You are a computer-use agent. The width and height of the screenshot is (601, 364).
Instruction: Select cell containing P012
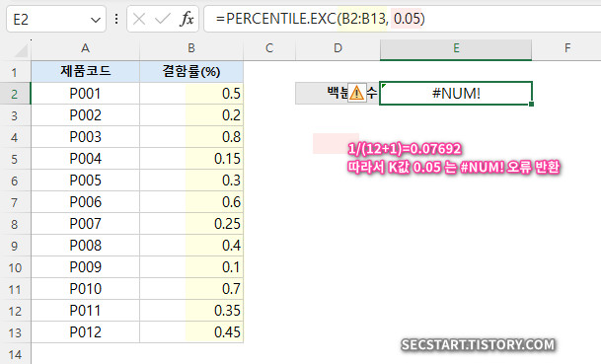[85, 332]
